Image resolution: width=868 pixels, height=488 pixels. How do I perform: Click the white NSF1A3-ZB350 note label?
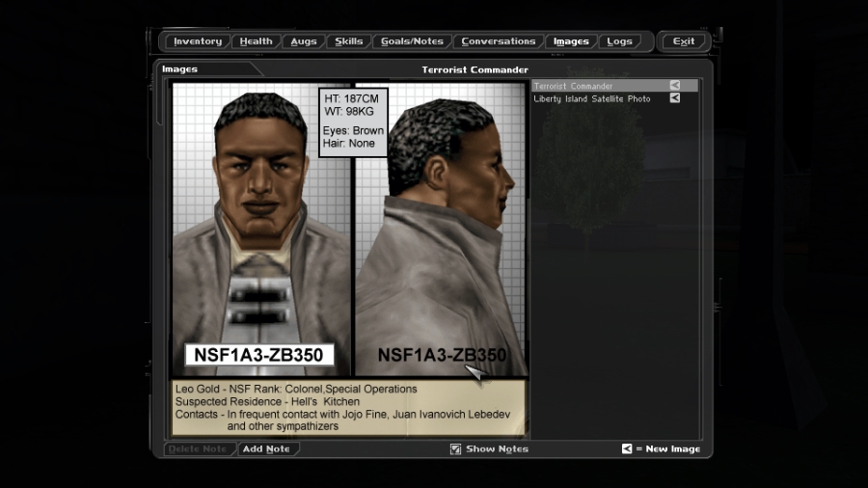[x=259, y=355]
